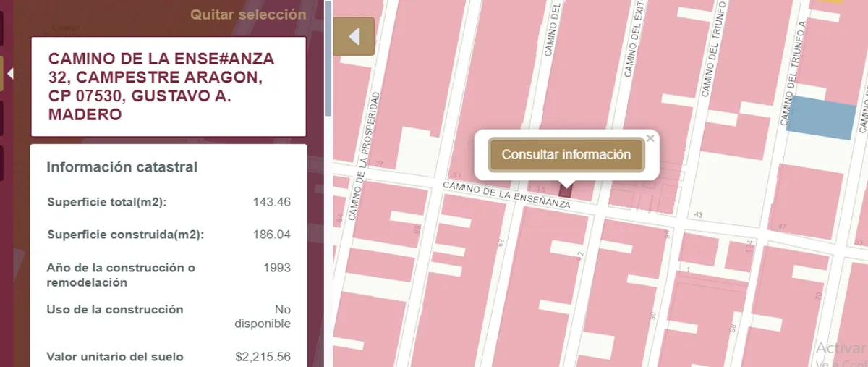Click the Camino de la Enseñanza street label

coord(506,196)
